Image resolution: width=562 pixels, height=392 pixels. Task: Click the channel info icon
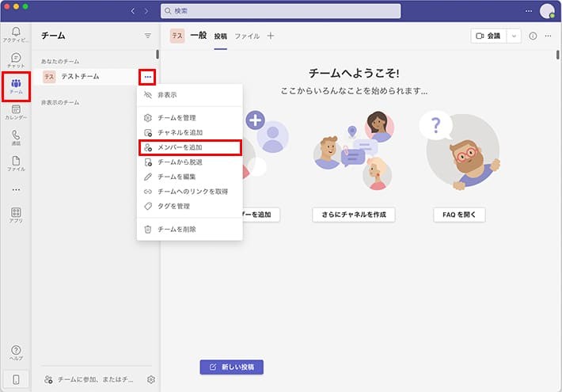[x=533, y=36]
